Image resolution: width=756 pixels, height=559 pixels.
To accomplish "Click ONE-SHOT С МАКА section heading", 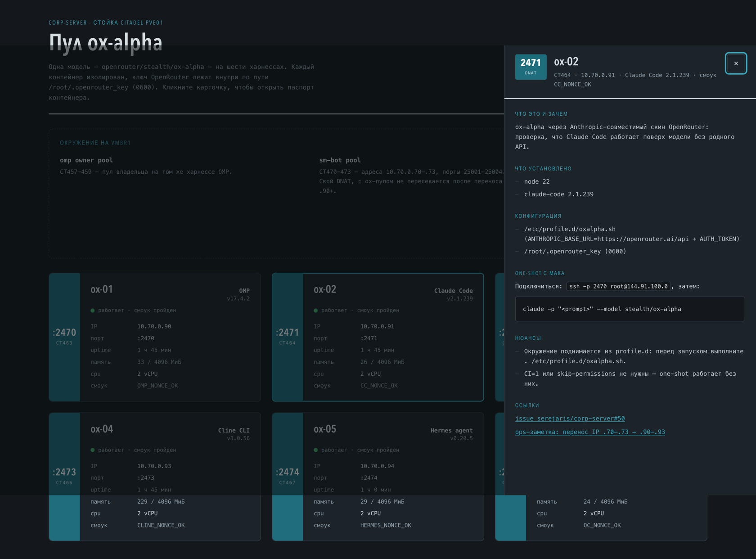I will [x=540, y=273].
